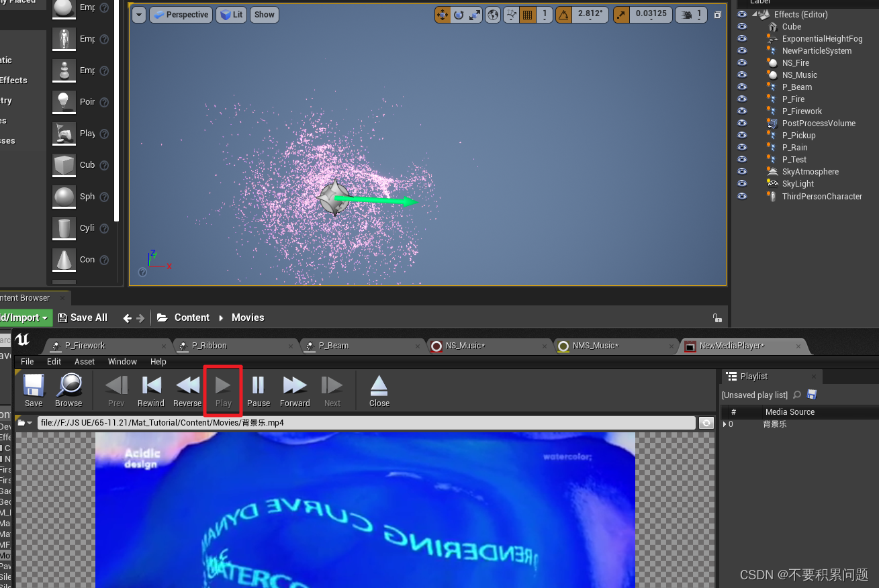Click the Cone shape icon in Place Actors
The height and width of the screenshot is (588, 879).
click(64, 259)
